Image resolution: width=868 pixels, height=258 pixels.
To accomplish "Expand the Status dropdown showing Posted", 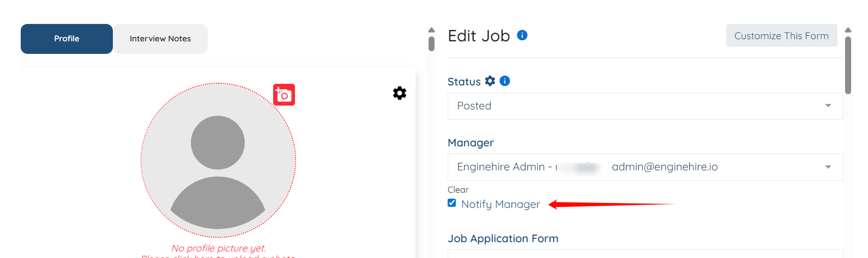I will [x=644, y=106].
